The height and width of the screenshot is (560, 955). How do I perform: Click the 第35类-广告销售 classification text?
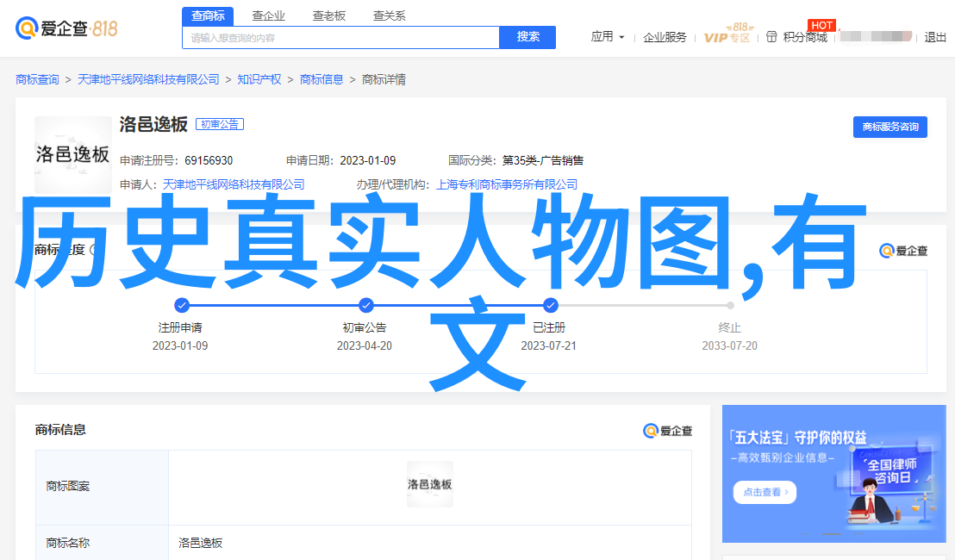[x=543, y=161]
